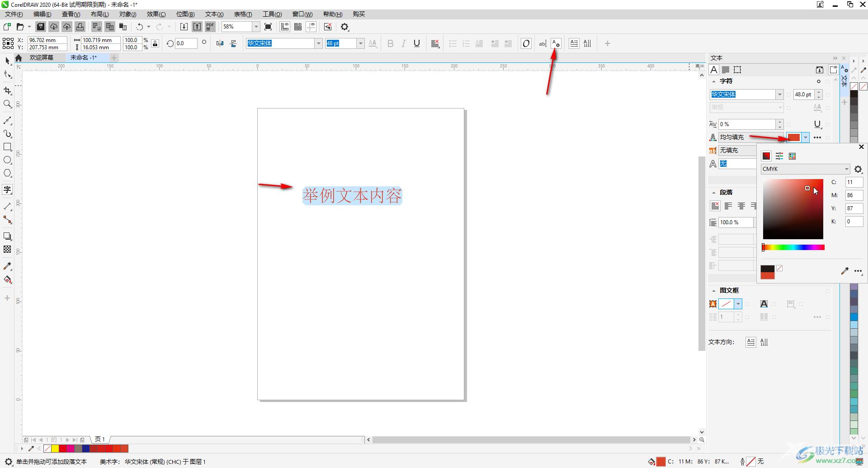The height and width of the screenshot is (468, 868).
Task: Click the Import icon
Action: 184,27
